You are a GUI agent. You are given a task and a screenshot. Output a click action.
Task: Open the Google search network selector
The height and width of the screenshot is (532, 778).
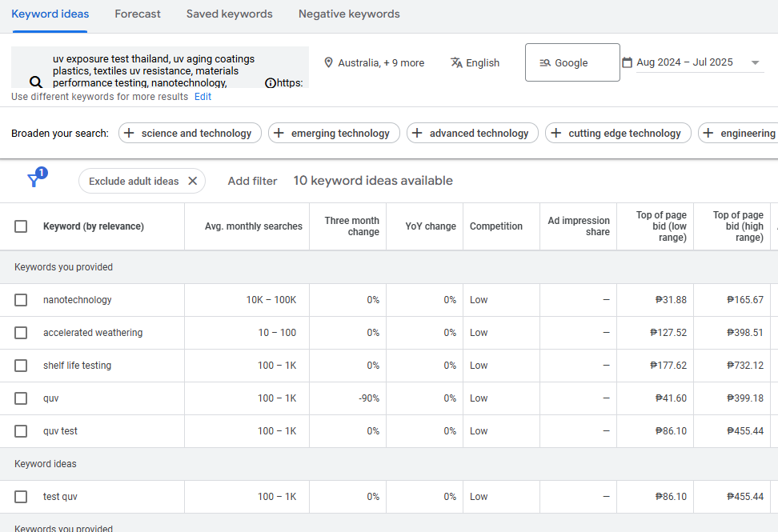click(x=571, y=62)
